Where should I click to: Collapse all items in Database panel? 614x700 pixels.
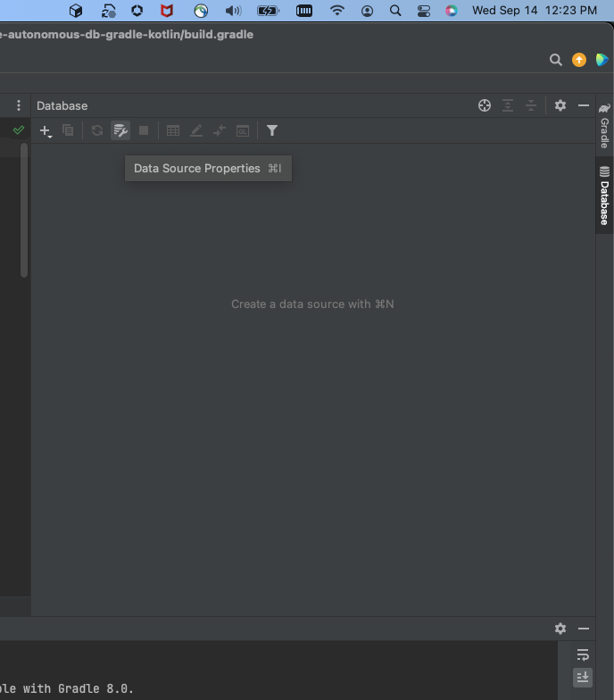[531, 105]
